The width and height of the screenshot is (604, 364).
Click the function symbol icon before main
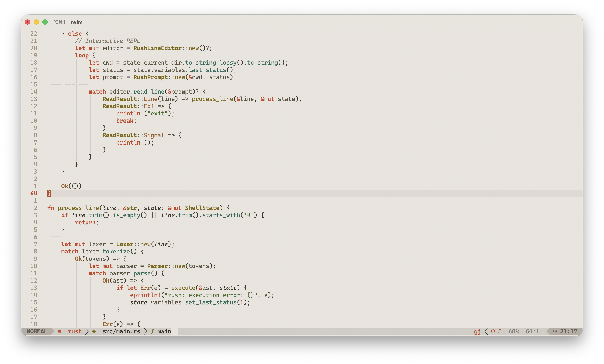(x=152, y=331)
